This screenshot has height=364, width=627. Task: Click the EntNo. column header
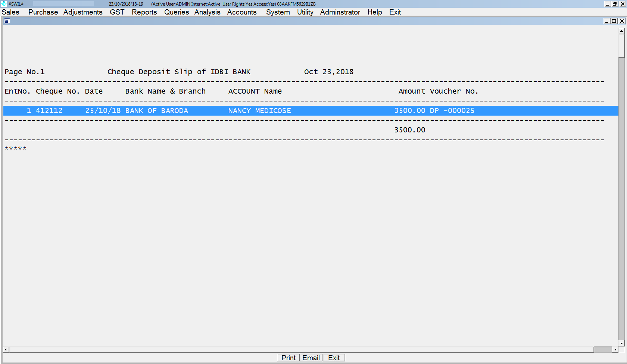click(x=18, y=91)
